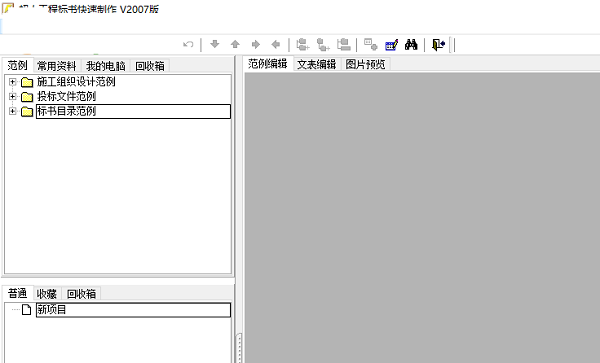Viewport: 600px width, 363px height.
Task: Click the left arrow toolbar icon
Action: 276,44
